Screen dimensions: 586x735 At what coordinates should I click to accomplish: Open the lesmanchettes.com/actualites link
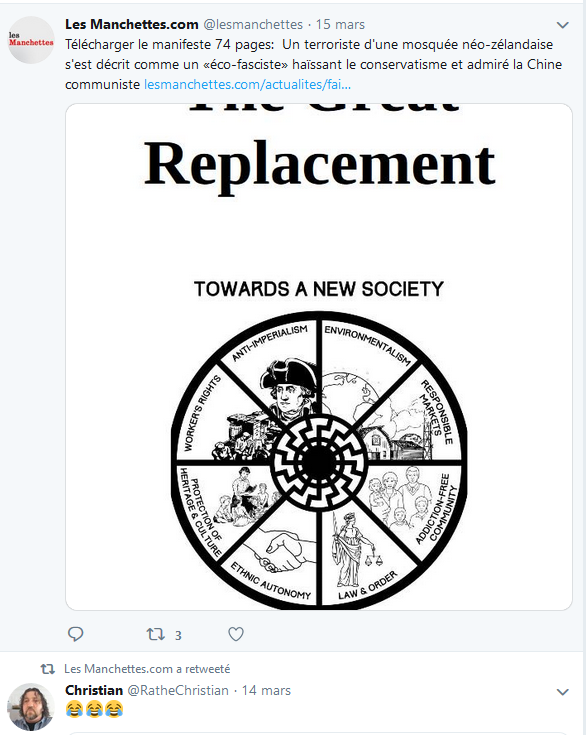[x=247, y=84]
